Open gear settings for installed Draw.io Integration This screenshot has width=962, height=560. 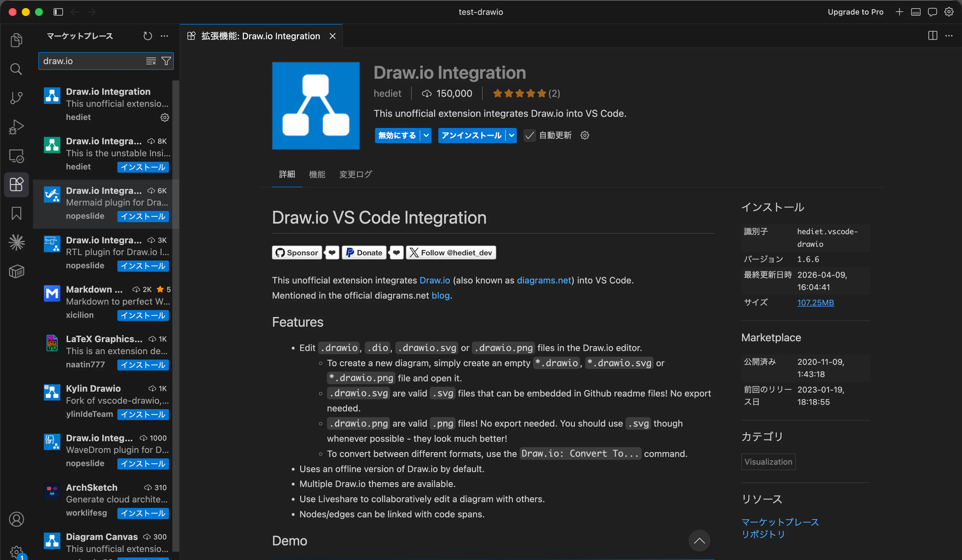[165, 117]
